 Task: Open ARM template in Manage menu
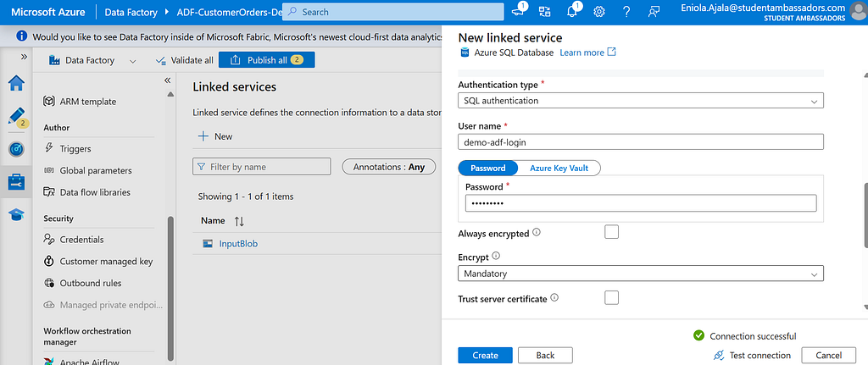(88, 102)
